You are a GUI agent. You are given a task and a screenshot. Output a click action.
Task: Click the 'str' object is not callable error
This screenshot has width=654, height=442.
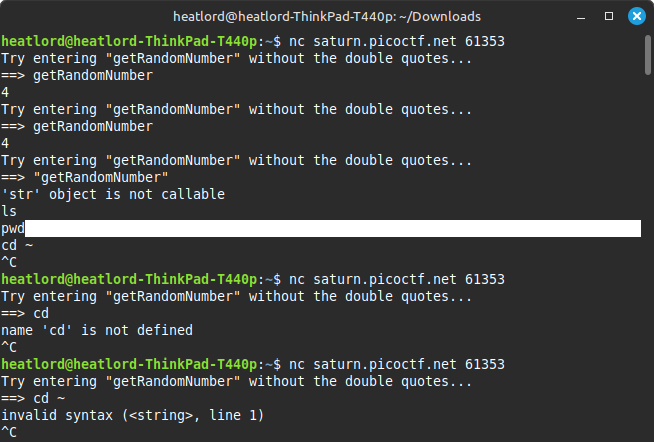(113, 194)
